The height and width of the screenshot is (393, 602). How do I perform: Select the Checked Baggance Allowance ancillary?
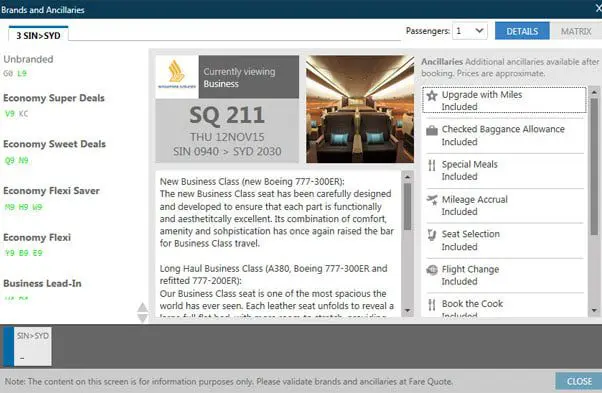click(x=504, y=135)
